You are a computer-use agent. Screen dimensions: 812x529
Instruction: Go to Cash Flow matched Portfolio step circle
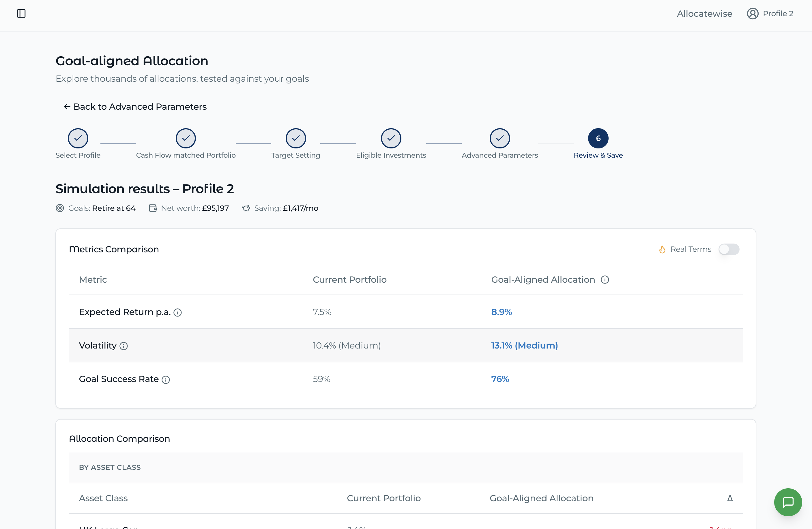pos(186,138)
